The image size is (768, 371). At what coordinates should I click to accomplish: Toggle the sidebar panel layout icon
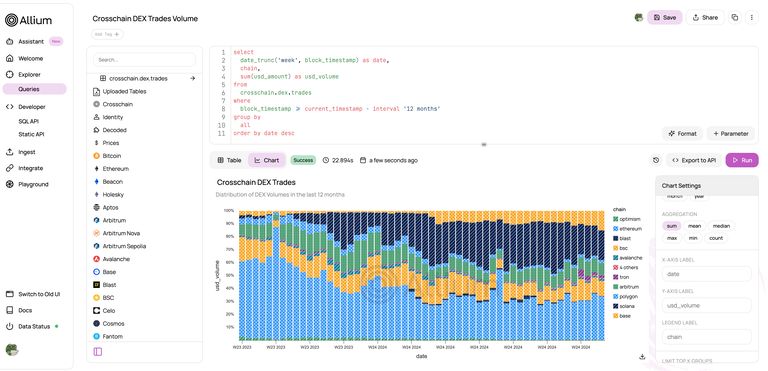(x=97, y=351)
